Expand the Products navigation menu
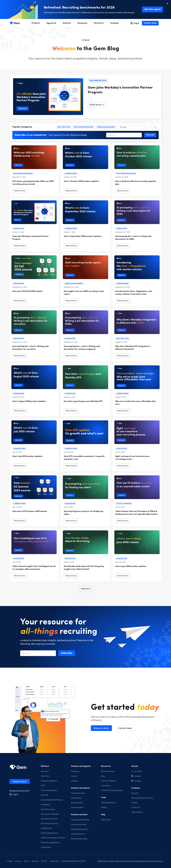This screenshot has width=171, height=868. click(36, 23)
